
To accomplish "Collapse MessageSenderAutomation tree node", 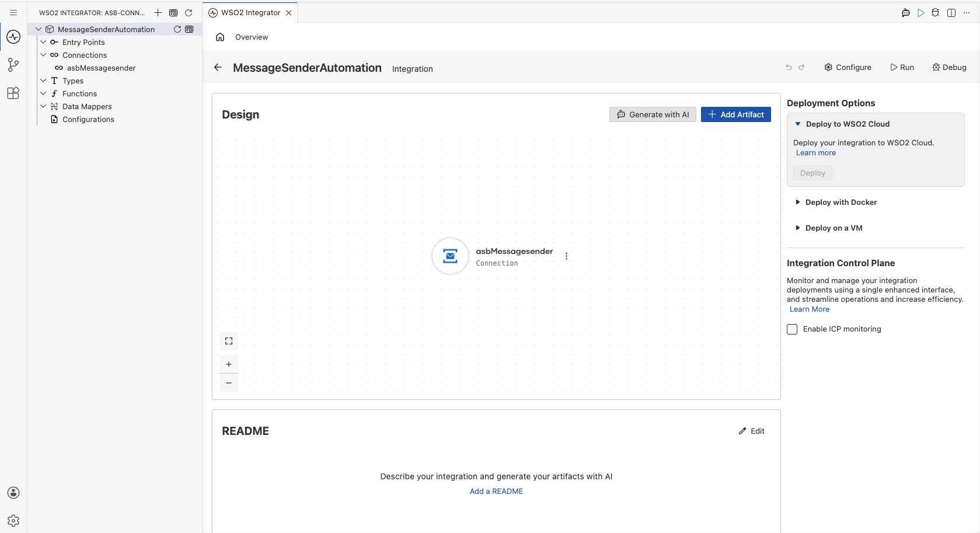I will pyautogui.click(x=39, y=29).
